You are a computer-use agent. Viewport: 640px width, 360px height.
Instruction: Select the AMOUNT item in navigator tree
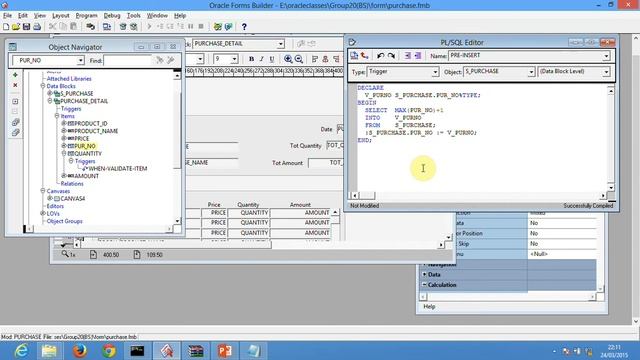[x=86, y=176]
